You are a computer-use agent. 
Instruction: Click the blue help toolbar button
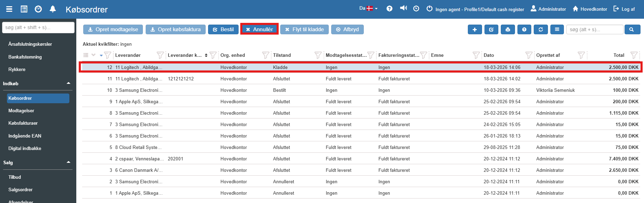pos(524,29)
